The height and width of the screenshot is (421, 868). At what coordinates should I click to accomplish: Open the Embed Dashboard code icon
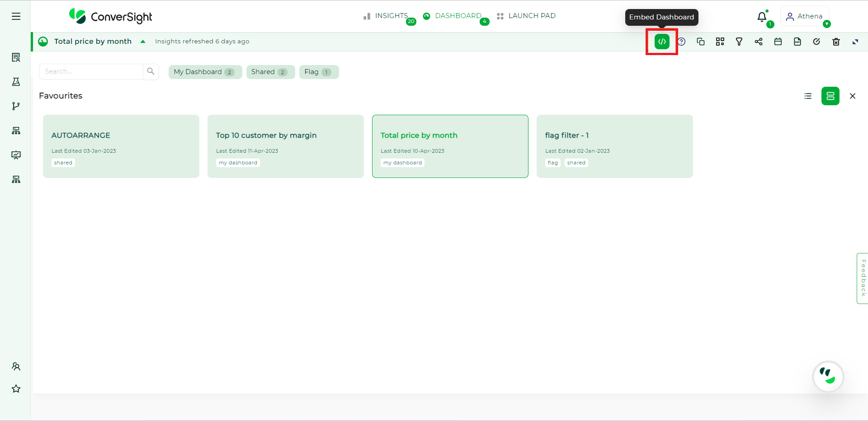click(x=661, y=41)
